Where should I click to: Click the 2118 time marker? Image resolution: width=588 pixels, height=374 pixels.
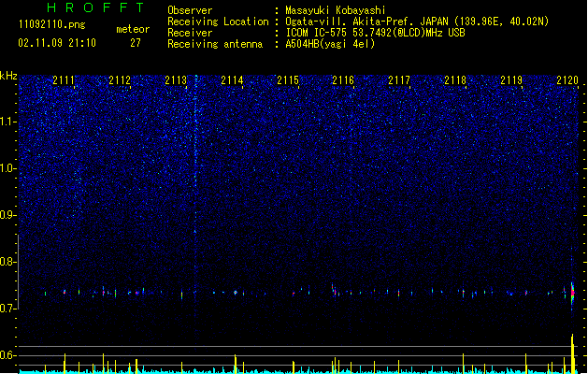pyautogui.click(x=455, y=79)
